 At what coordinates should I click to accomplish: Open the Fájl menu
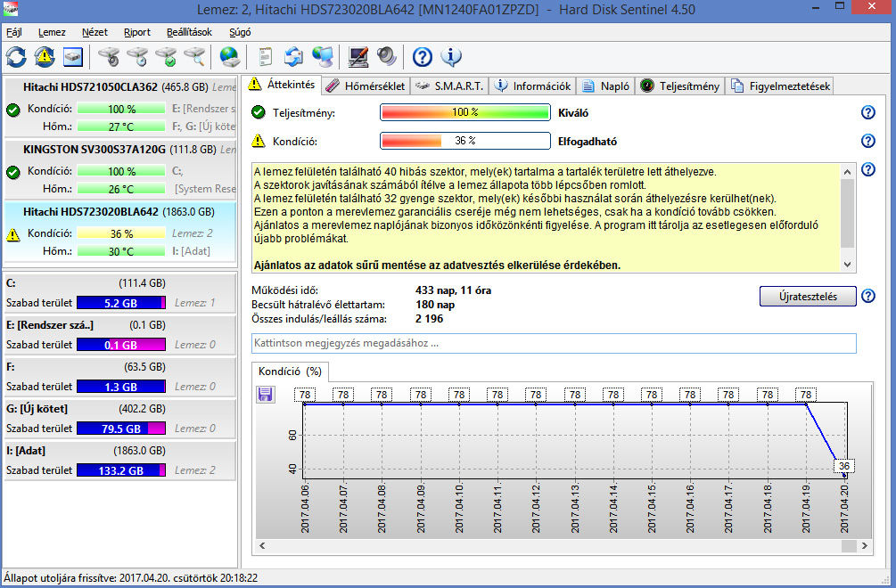pos(14,32)
